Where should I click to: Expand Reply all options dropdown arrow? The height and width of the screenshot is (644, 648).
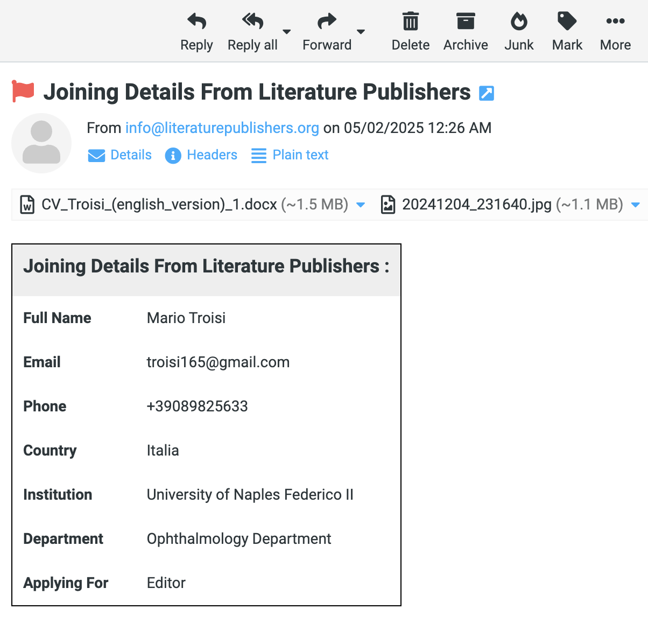[287, 32]
